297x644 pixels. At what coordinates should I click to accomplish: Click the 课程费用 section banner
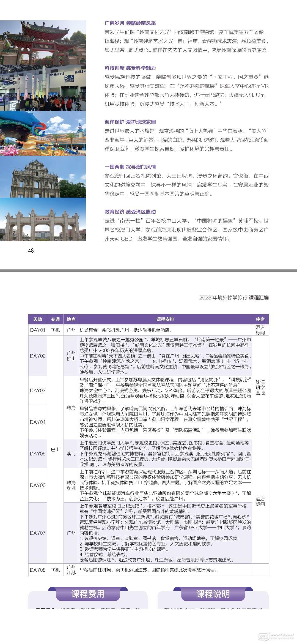point(88,594)
